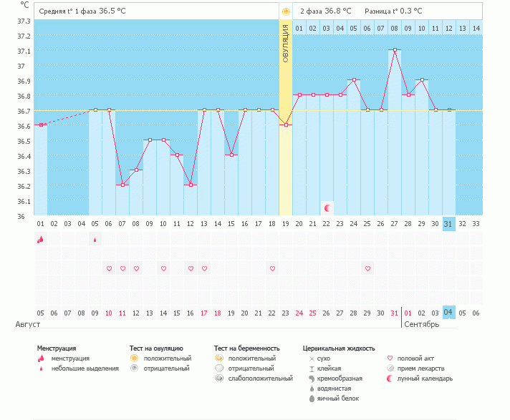Image resolution: width=510 pixels, height=420 pixels.
Task: Click the heart icon on August 22
Action: click(x=272, y=268)
